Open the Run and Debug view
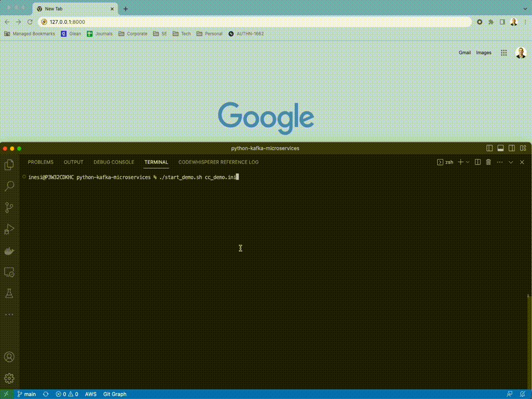 (9, 229)
